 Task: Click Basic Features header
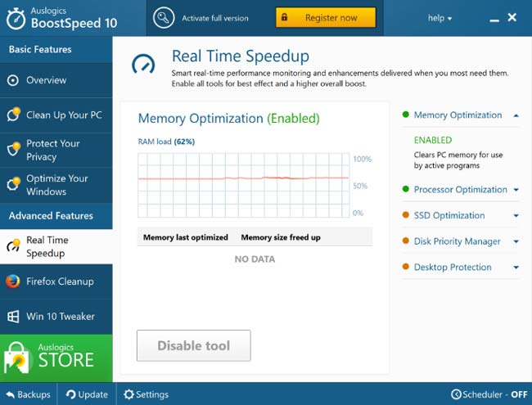pos(56,50)
